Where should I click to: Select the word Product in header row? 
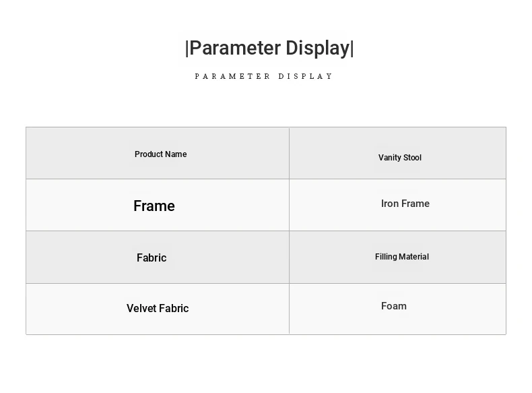point(149,154)
